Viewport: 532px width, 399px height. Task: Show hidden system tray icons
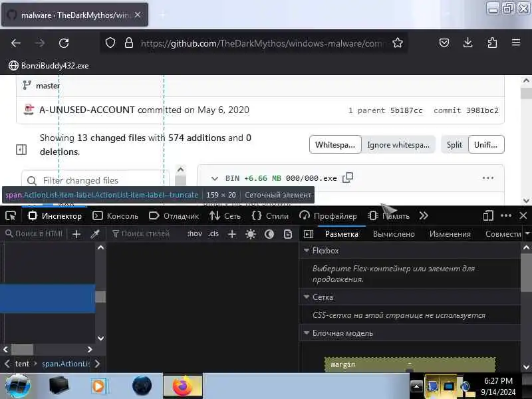pyautogui.click(x=416, y=386)
